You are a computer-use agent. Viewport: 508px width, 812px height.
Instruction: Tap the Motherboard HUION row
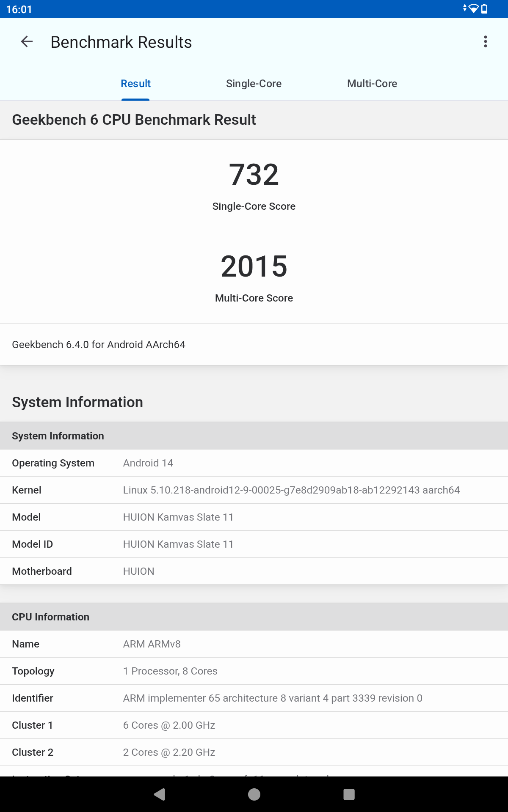pos(254,571)
